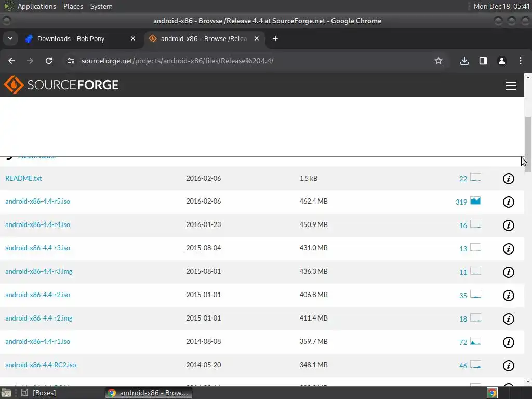
Task: Click date 2016-02-06 in README.txt row
Action: pos(203,179)
